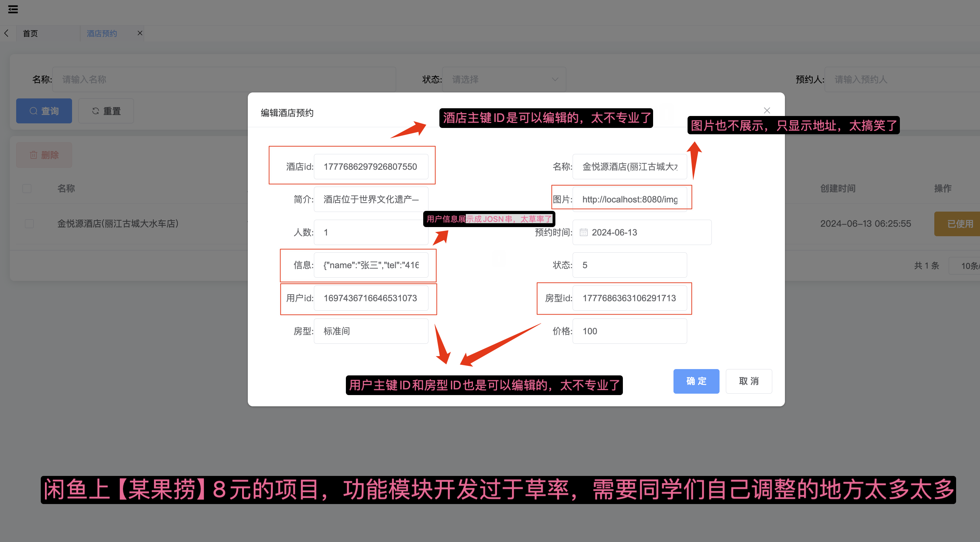
Task: Close the 酒店预约 tab with X icon
Action: click(140, 33)
